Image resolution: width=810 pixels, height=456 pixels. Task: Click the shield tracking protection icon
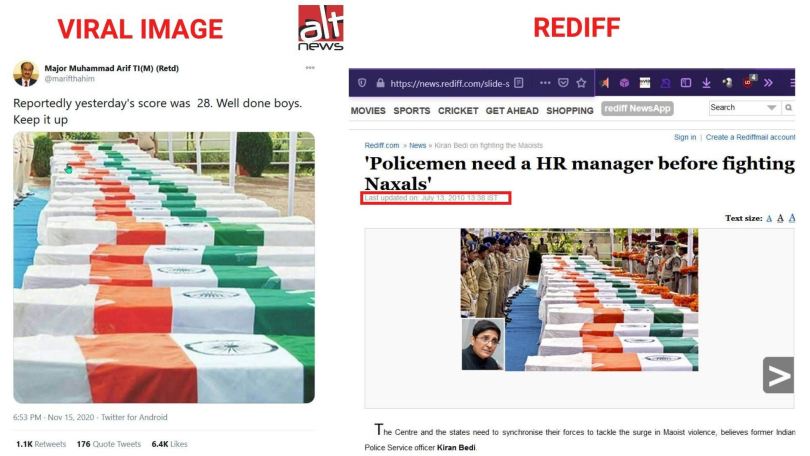(362, 83)
